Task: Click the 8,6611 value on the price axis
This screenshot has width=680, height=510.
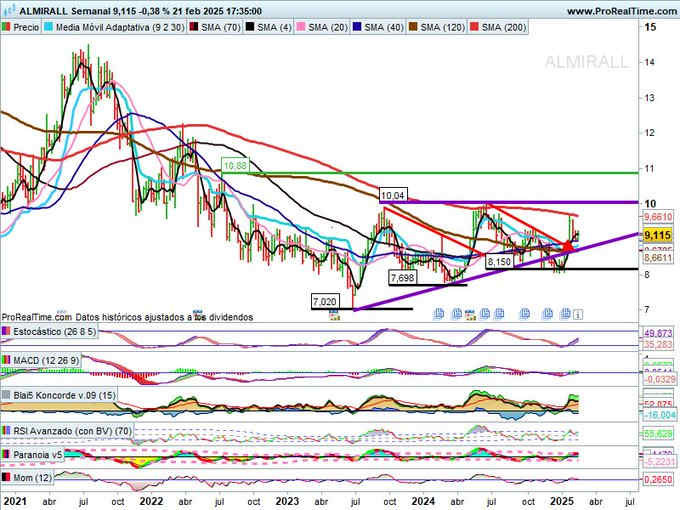Action: tap(658, 258)
